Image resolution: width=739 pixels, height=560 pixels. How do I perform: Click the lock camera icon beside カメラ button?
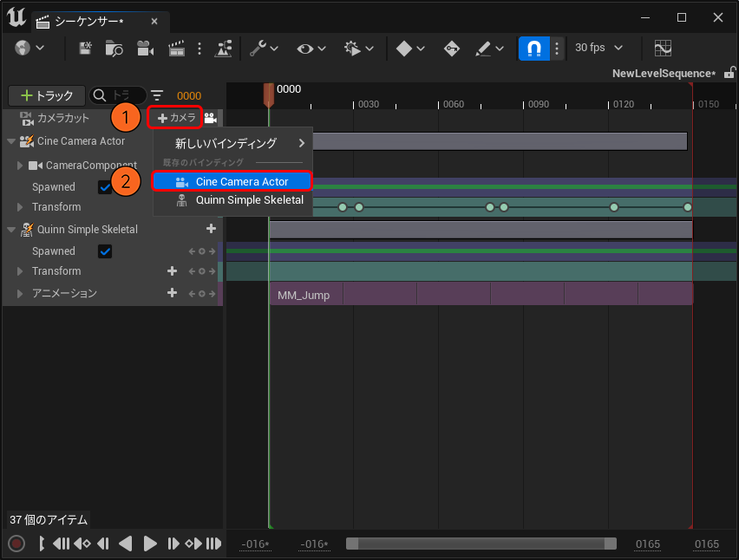[211, 118]
